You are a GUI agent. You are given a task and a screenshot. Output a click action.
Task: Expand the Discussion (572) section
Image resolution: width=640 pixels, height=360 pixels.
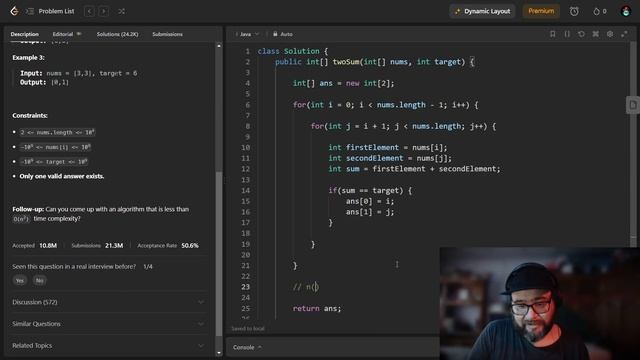(x=108, y=302)
